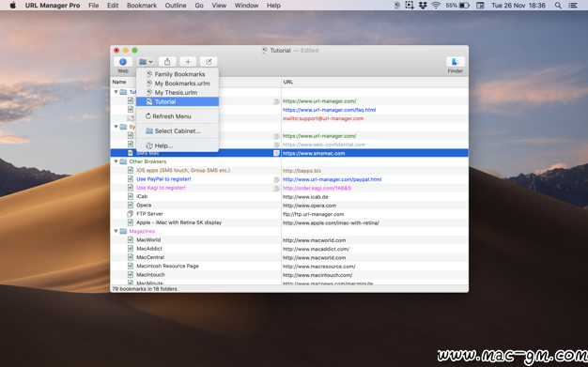
Task: Select the 'Apple - iMac with Retina 5K display' row
Action: pyautogui.click(x=289, y=222)
